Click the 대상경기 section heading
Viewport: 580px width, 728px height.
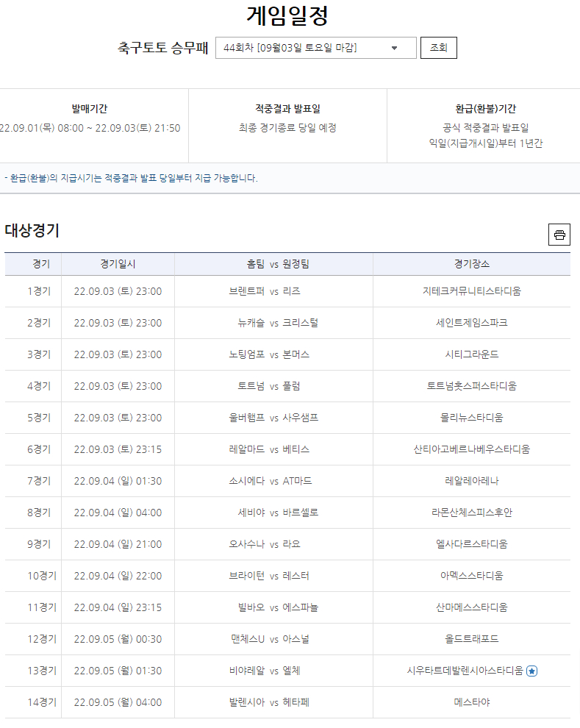pos(32,231)
